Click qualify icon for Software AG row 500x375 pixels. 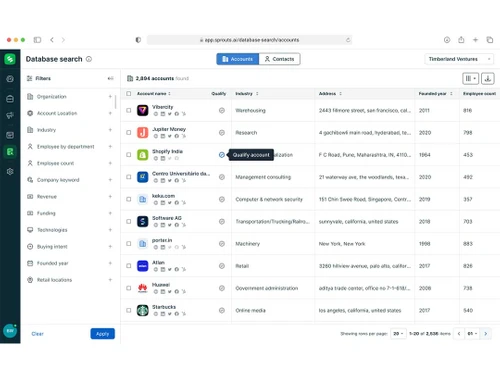[x=222, y=221]
